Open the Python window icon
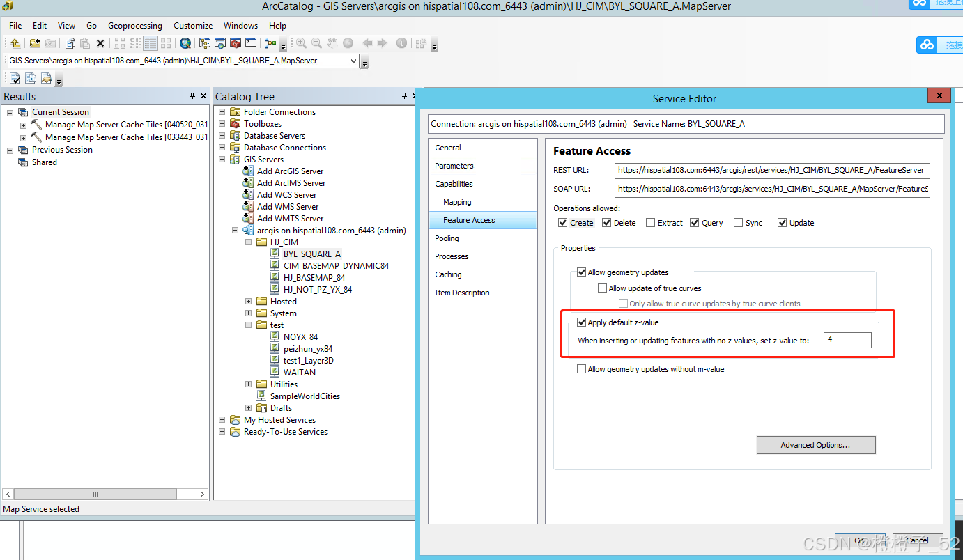This screenshot has height=560, width=963. (x=251, y=43)
